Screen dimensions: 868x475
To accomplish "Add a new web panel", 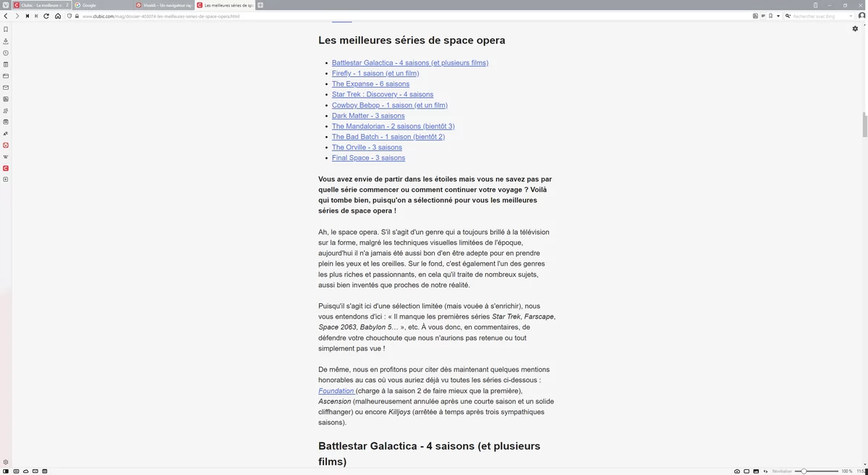I will pos(6,179).
